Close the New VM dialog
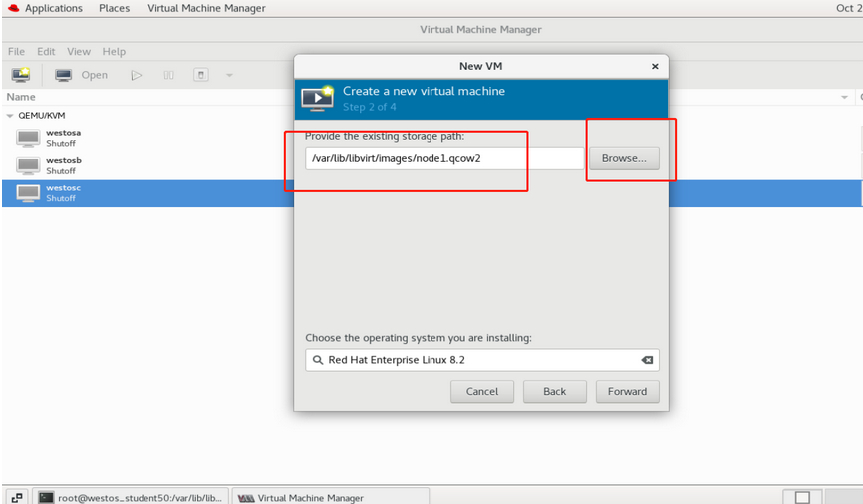Screen dimensions: 863x504 click(x=655, y=66)
